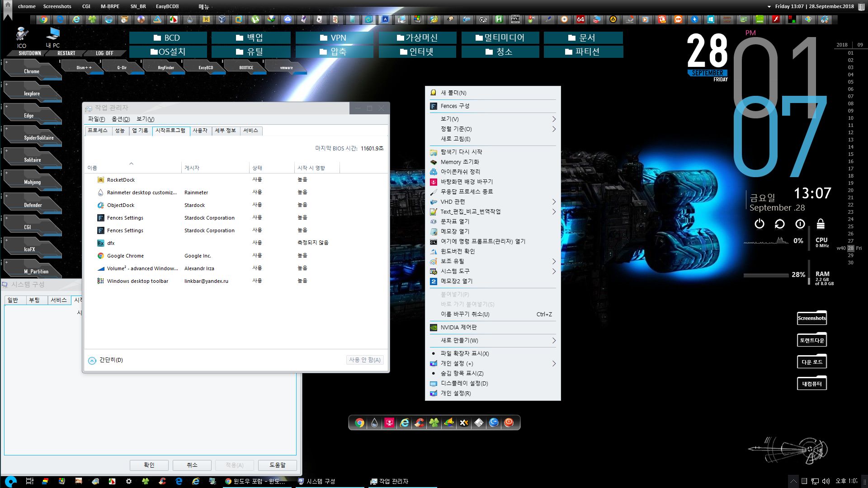The width and height of the screenshot is (868, 488).
Task: Open the 내 PC desktop icon
Action: 53,37
